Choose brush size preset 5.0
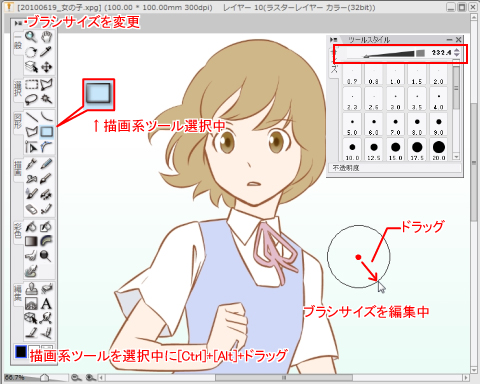The height and width of the screenshot is (384, 480). (352, 125)
